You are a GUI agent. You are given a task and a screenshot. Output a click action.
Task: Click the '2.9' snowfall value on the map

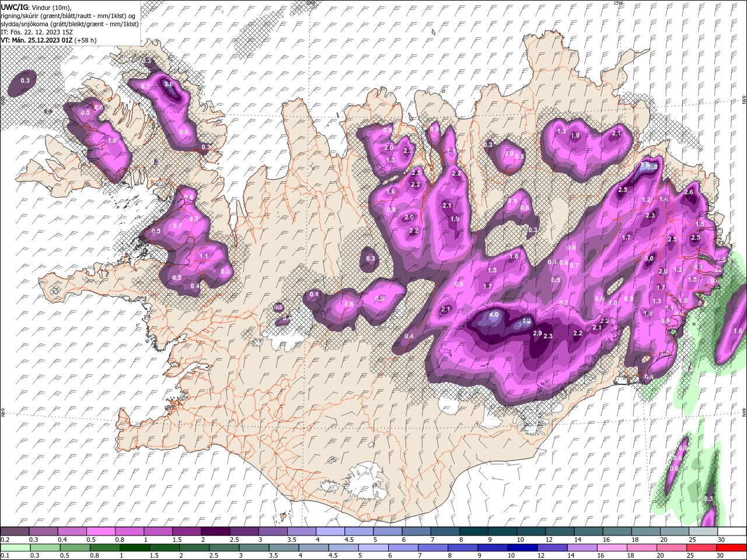pos(537,333)
